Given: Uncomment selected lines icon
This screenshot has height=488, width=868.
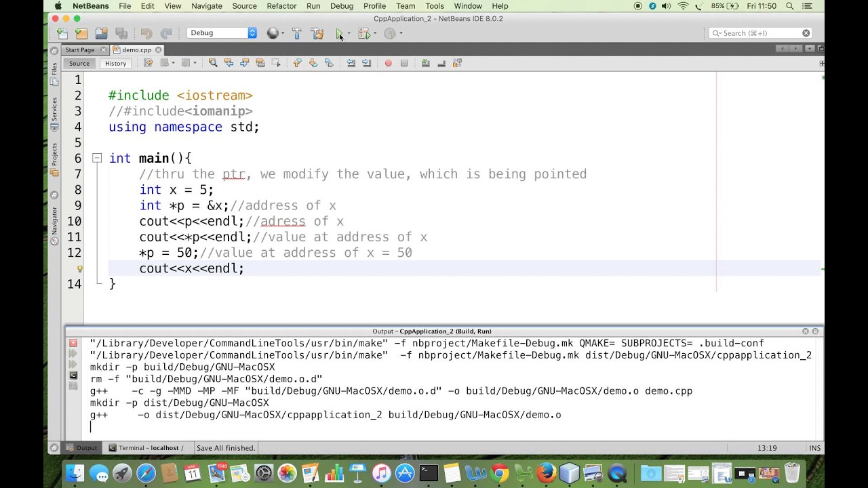Looking at the screenshot, I should pyautogui.click(x=441, y=63).
